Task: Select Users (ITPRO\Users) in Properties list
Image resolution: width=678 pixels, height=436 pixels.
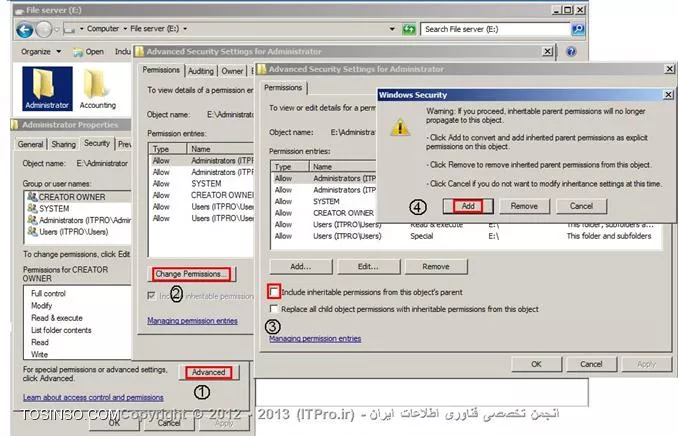Action: point(77,232)
